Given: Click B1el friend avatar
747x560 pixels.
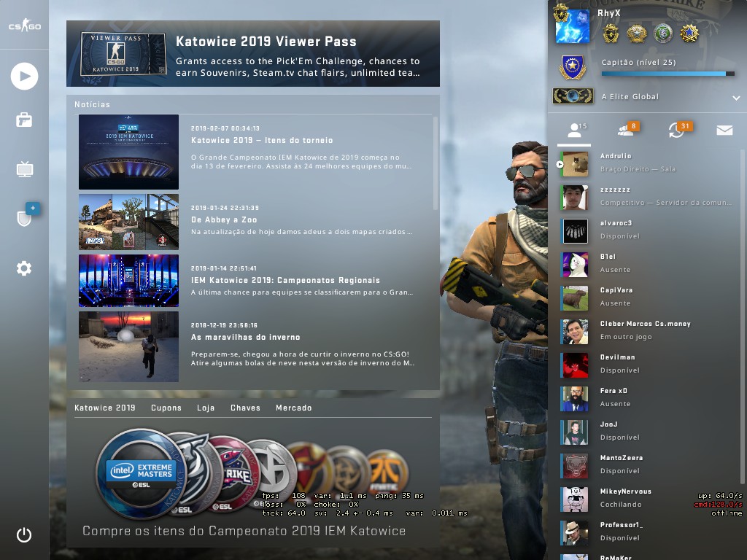Looking at the screenshot, I should [575, 265].
